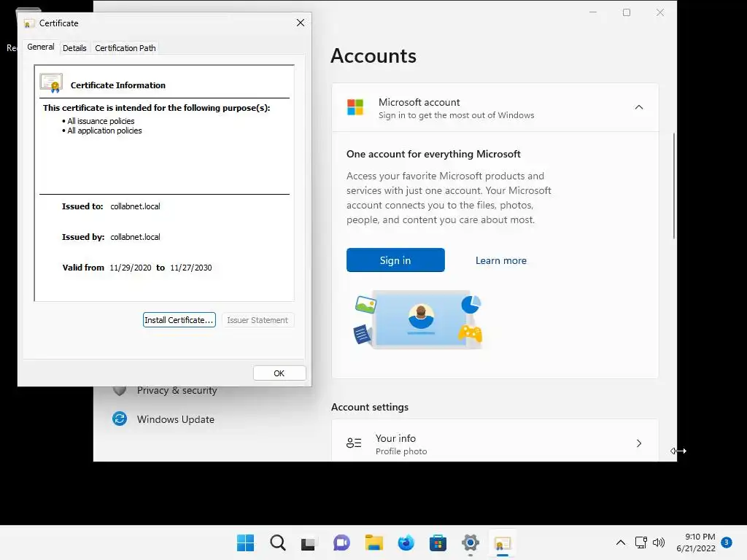Click the valid-from date 11/29/2020
The height and width of the screenshot is (560, 747).
130,268
